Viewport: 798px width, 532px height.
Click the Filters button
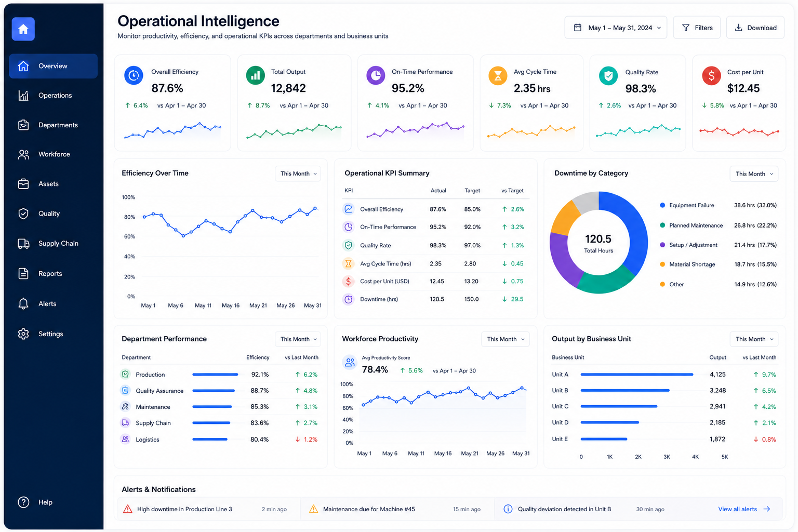click(697, 28)
